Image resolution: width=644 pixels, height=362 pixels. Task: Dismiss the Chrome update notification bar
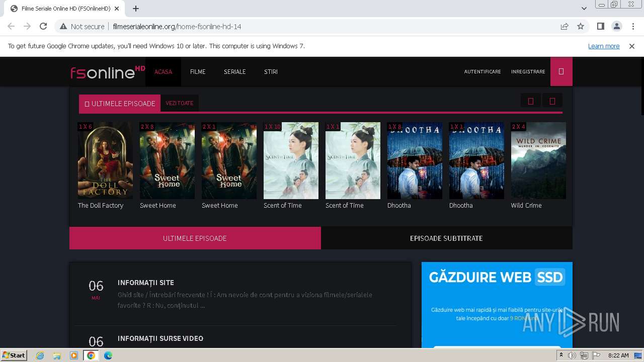click(x=632, y=46)
